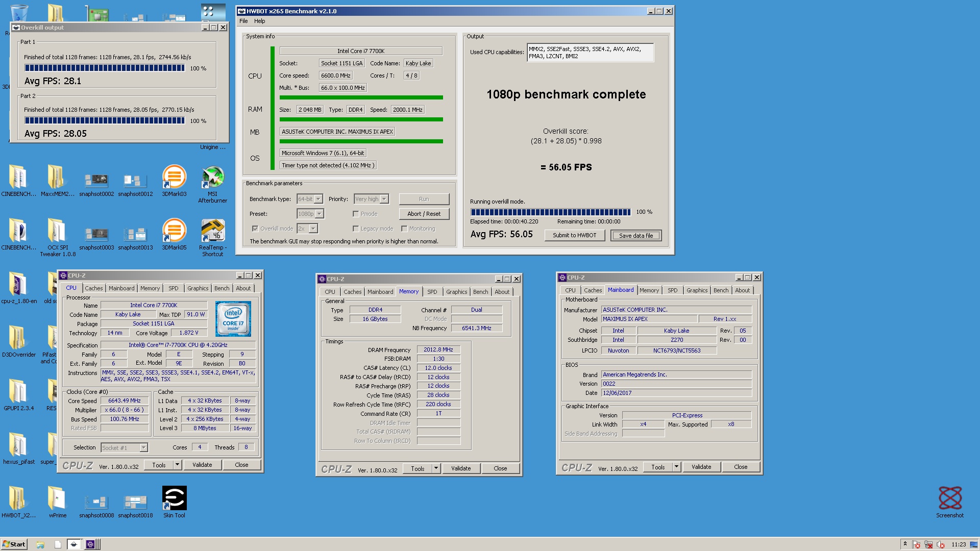Click Tools button in Mainboard tab window

click(x=658, y=467)
